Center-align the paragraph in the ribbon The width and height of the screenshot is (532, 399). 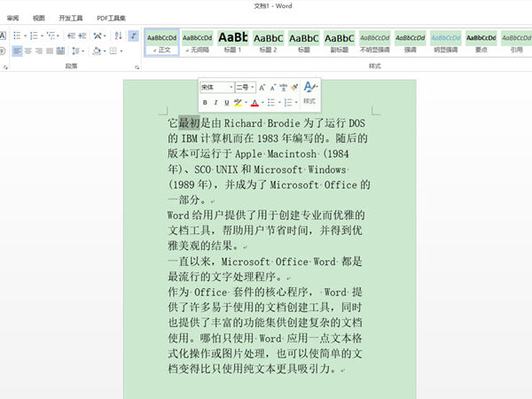28,51
